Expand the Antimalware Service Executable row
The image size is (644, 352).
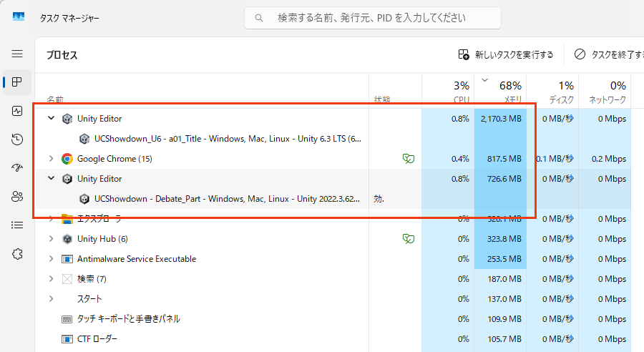[x=51, y=259]
